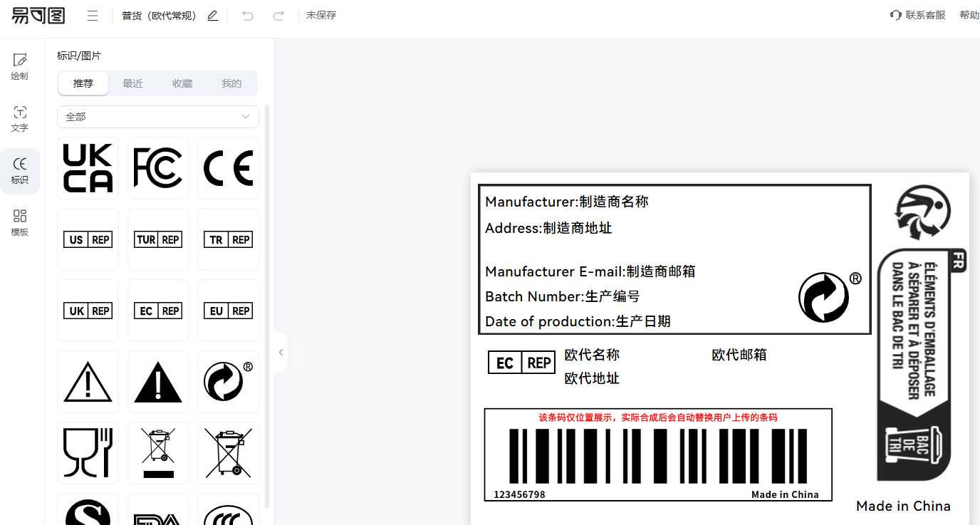This screenshot has width=980, height=525.
Task: Switch to the 收藏 tab
Action: pos(182,83)
